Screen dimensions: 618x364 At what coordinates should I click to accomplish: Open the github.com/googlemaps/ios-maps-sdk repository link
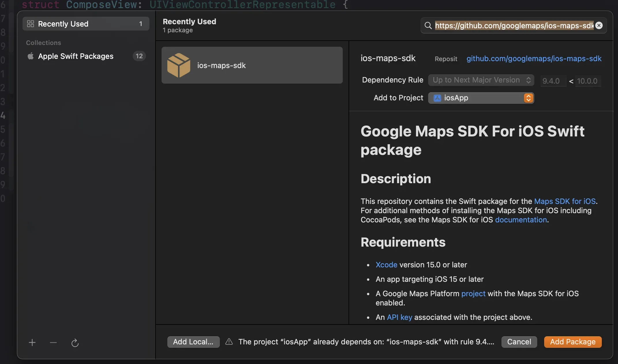pos(534,59)
